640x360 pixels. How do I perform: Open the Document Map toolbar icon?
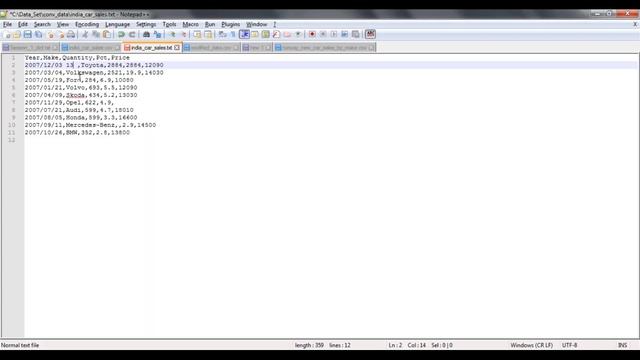(265, 34)
